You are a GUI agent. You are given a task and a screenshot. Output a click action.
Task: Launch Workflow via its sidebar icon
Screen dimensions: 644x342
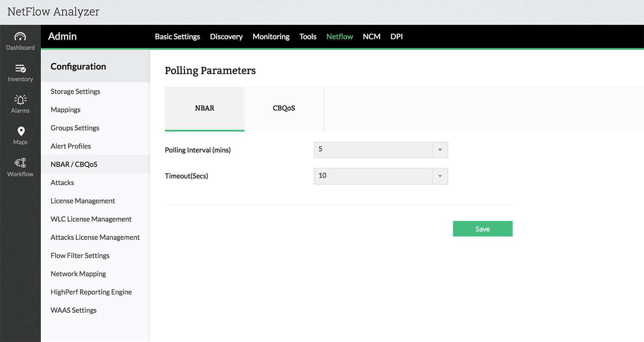pyautogui.click(x=20, y=167)
